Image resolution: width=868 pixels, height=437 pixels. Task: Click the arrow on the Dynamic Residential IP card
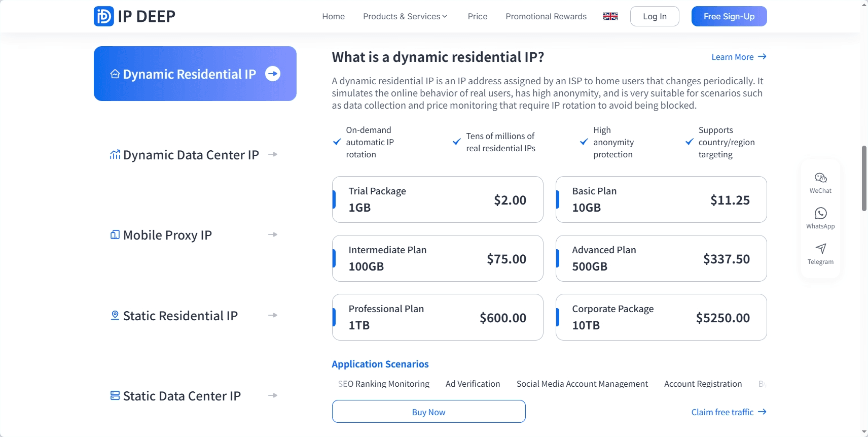tap(273, 74)
